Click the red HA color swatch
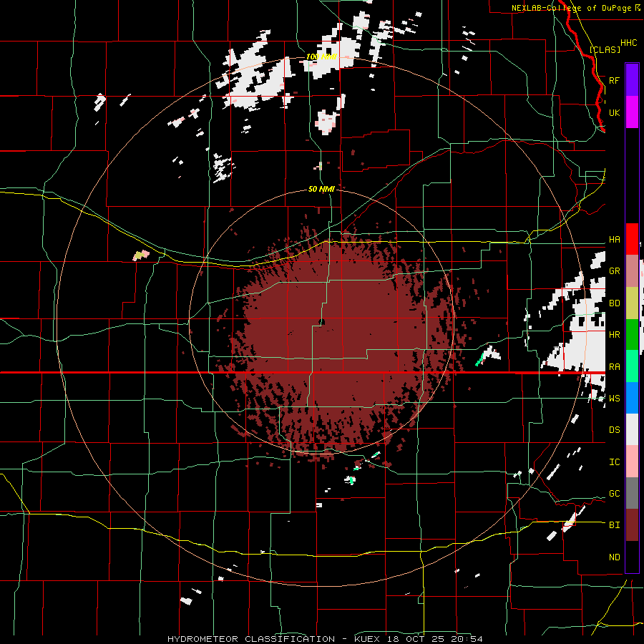644x644 pixels. (632, 239)
